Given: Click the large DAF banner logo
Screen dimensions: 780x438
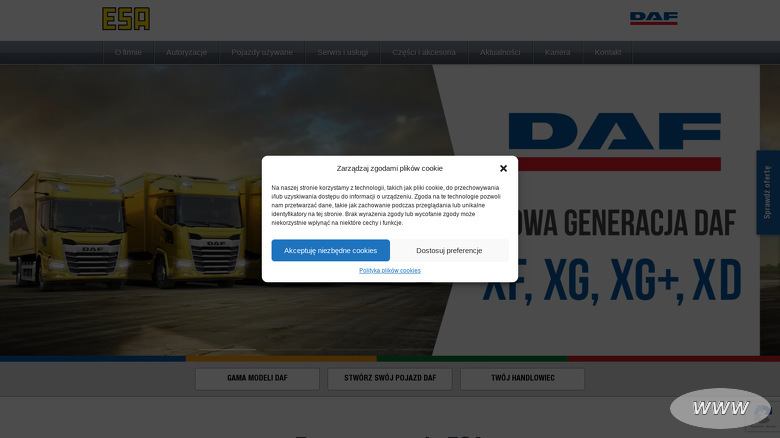Looking at the screenshot, I should pyautogui.click(x=615, y=141).
